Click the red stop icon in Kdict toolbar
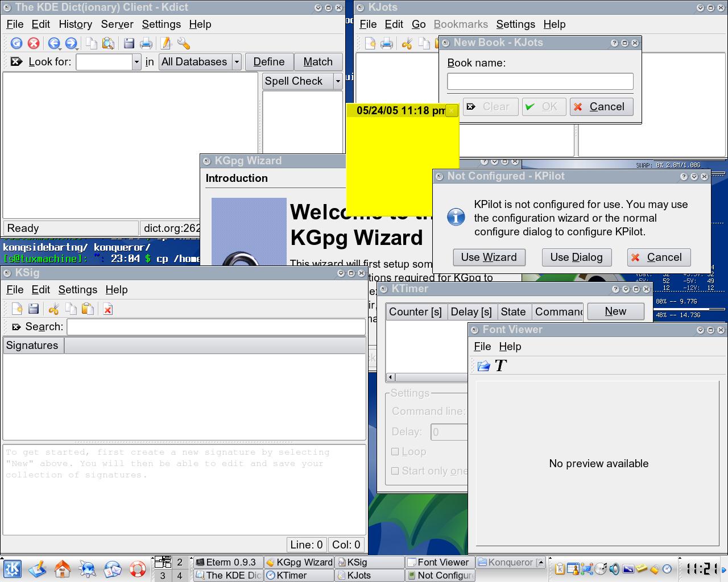 pos(34,43)
